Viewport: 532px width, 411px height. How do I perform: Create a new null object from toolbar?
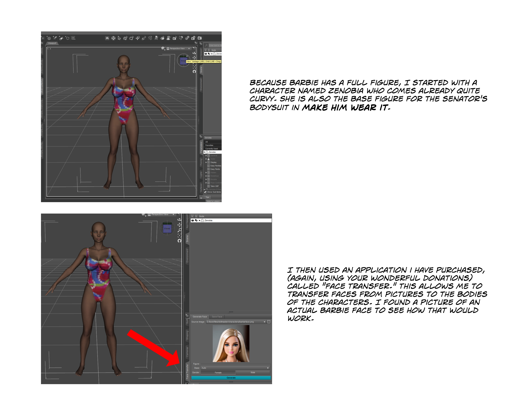[67, 38]
